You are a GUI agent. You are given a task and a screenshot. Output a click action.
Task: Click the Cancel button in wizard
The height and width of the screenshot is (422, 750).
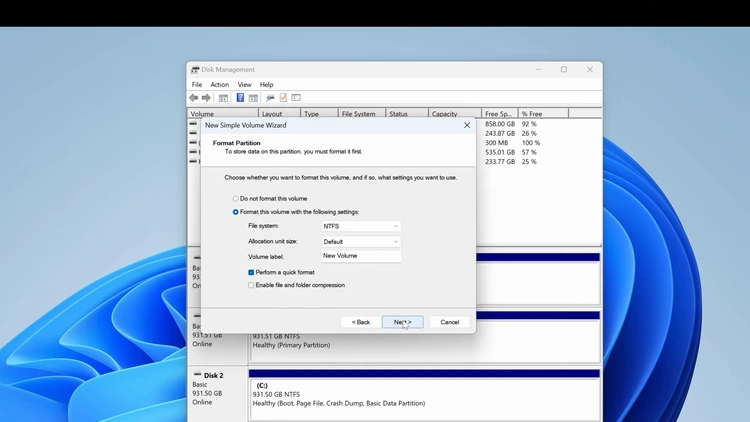coord(450,322)
